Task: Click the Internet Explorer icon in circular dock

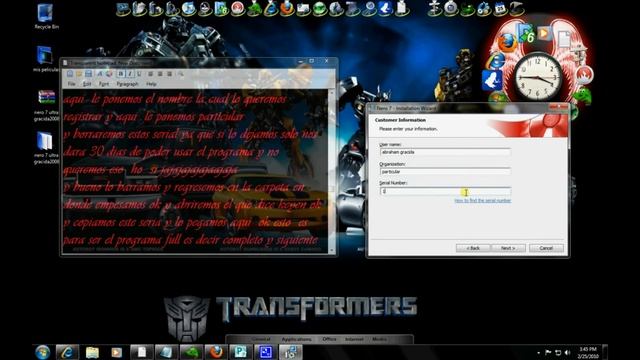Action: coord(495,61)
